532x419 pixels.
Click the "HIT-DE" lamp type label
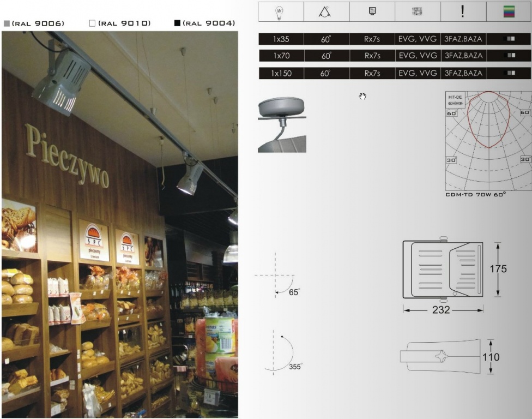point(455,97)
